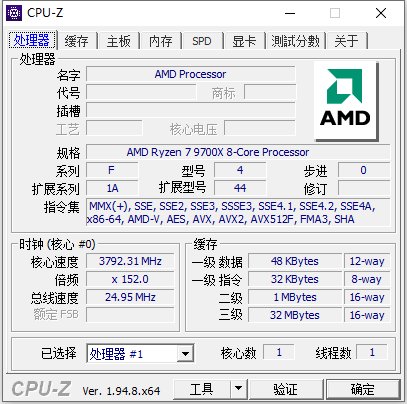Open the 缓存 tab

coord(77,41)
